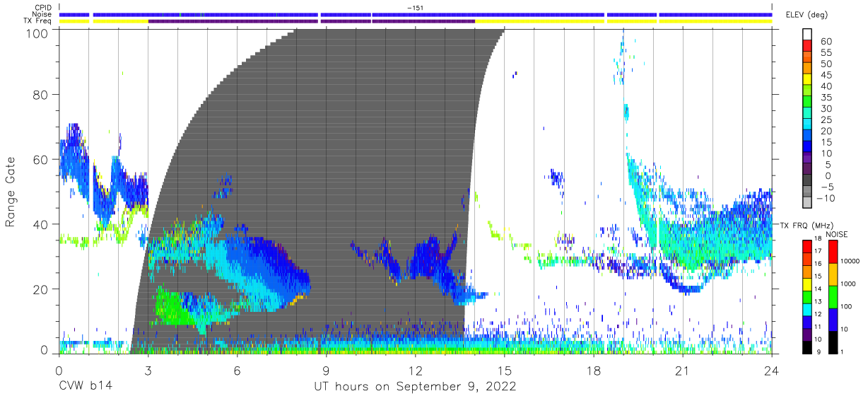The width and height of the screenshot is (868, 401).
Task: Select the 21 hour tick on time axis
Action: [x=682, y=371]
